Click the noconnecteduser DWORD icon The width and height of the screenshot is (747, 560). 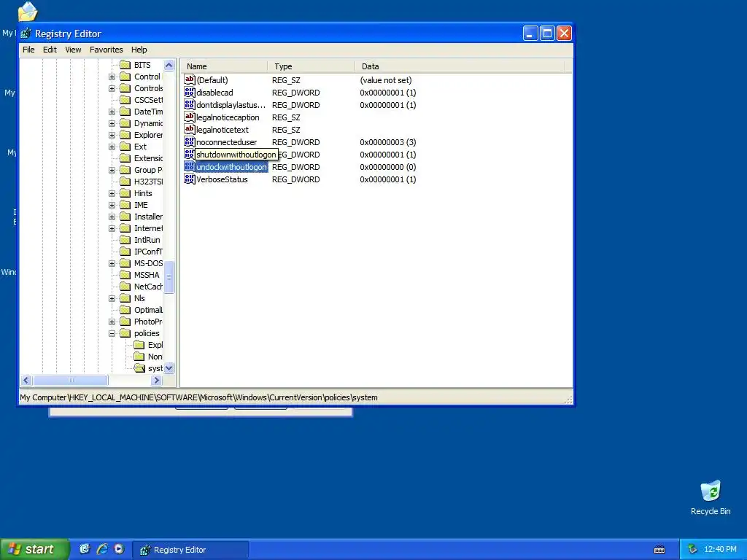coord(190,142)
